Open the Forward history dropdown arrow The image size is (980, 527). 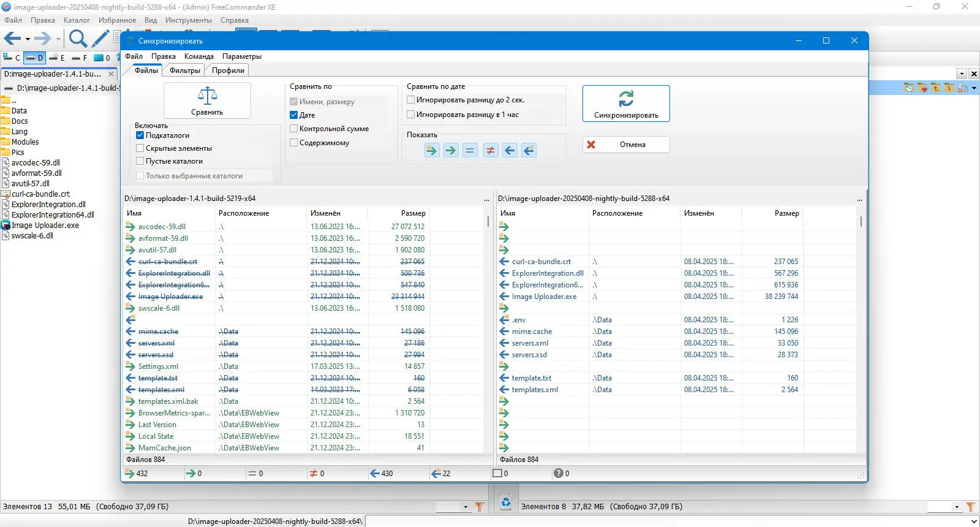[58, 40]
